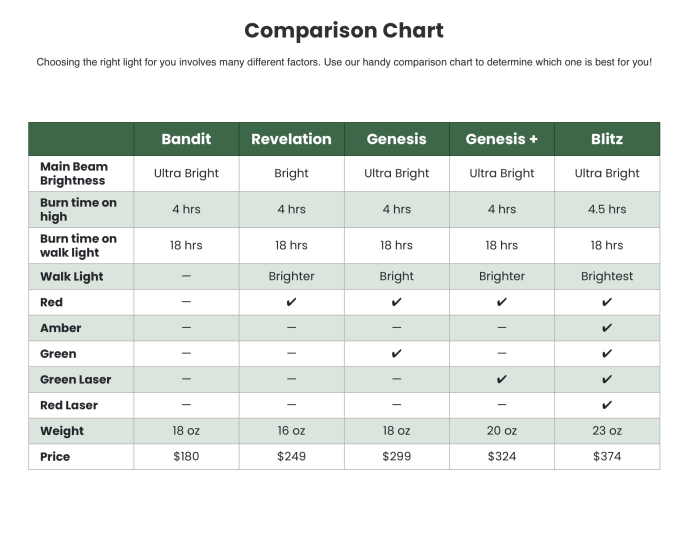Click the Blitz 4.5 hrs burn time cell
Image resolution: width=700 pixels, height=545 pixels.
[607, 209]
